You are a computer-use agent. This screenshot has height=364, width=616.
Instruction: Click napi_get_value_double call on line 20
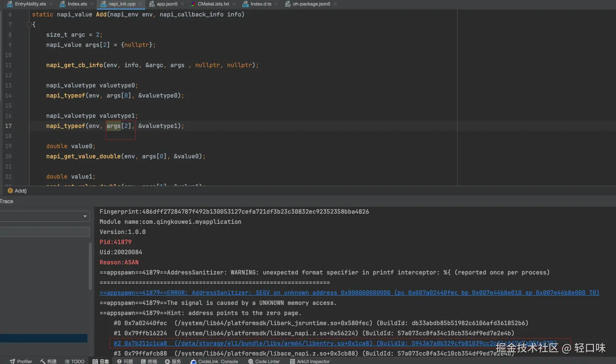point(83,156)
